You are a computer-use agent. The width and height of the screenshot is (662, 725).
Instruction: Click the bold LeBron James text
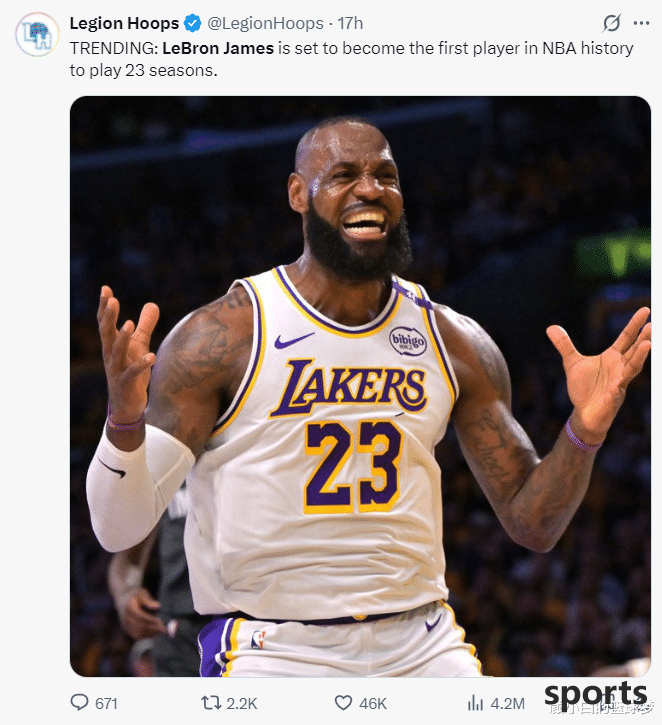click(218, 48)
